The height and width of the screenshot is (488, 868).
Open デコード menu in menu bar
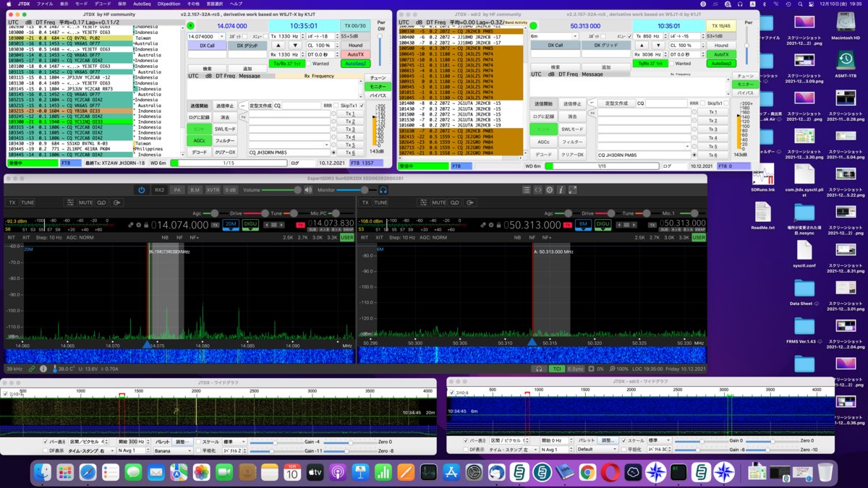(x=103, y=4)
